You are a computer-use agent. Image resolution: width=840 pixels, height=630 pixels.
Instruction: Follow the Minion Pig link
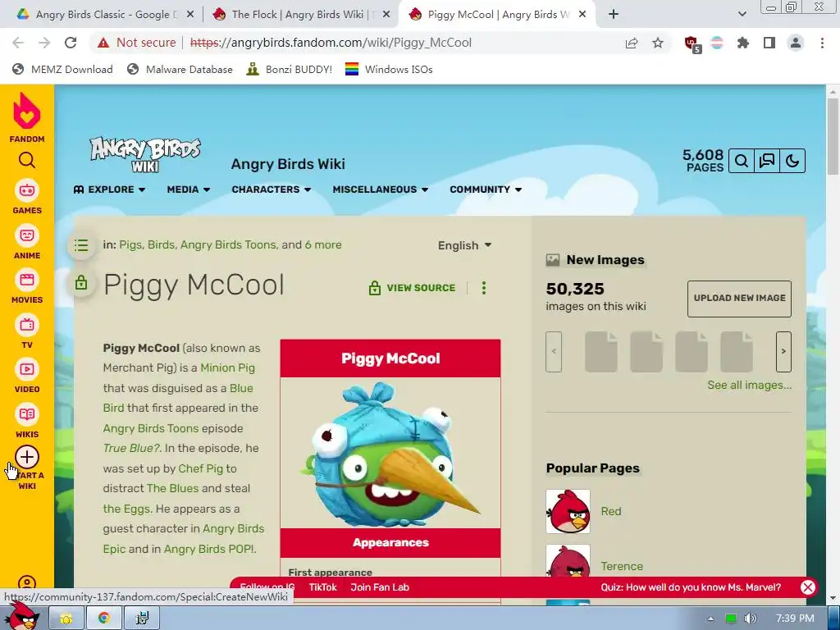point(228,368)
